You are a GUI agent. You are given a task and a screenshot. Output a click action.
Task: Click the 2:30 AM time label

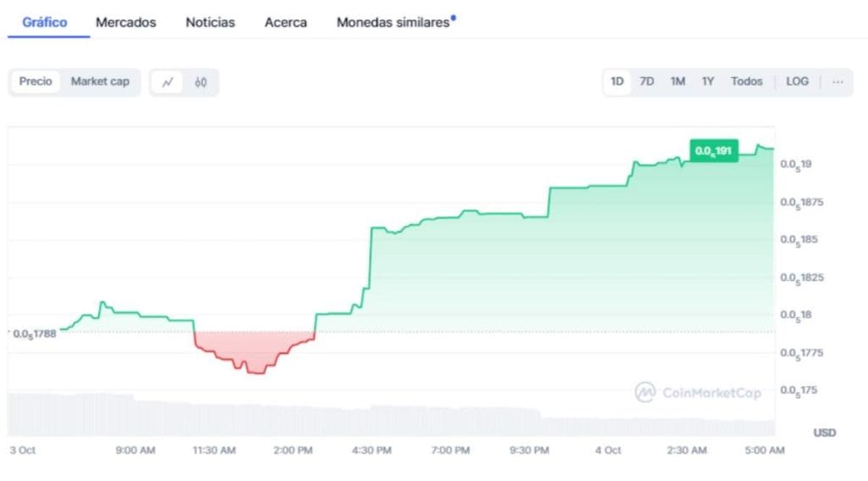[687, 450]
